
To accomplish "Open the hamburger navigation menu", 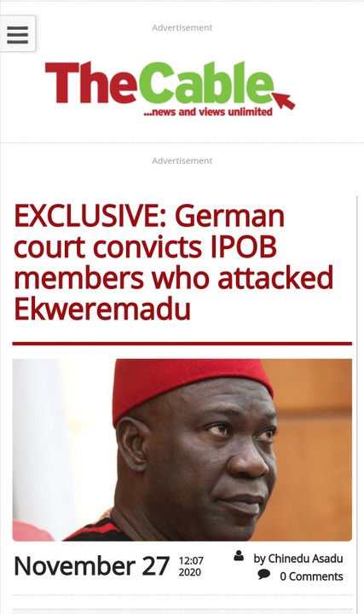I will tap(18, 34).
